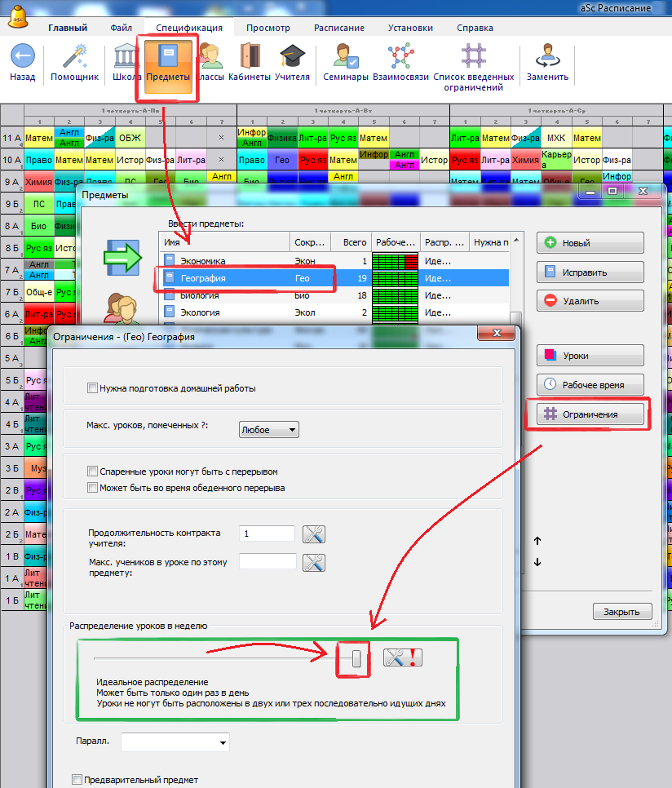Open the Учителя graduation cap icon
This screenshot has height=788, width=672.
coord(292,57)
